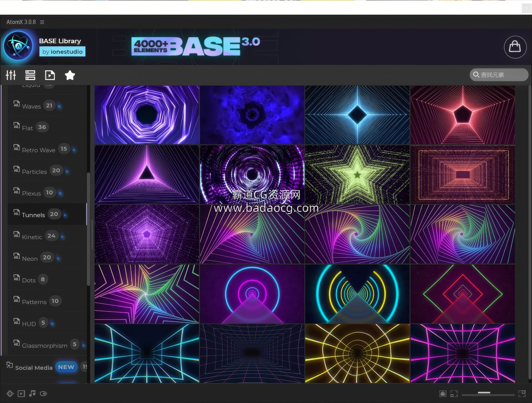Click the AE file icon beside Plexus

17,190
